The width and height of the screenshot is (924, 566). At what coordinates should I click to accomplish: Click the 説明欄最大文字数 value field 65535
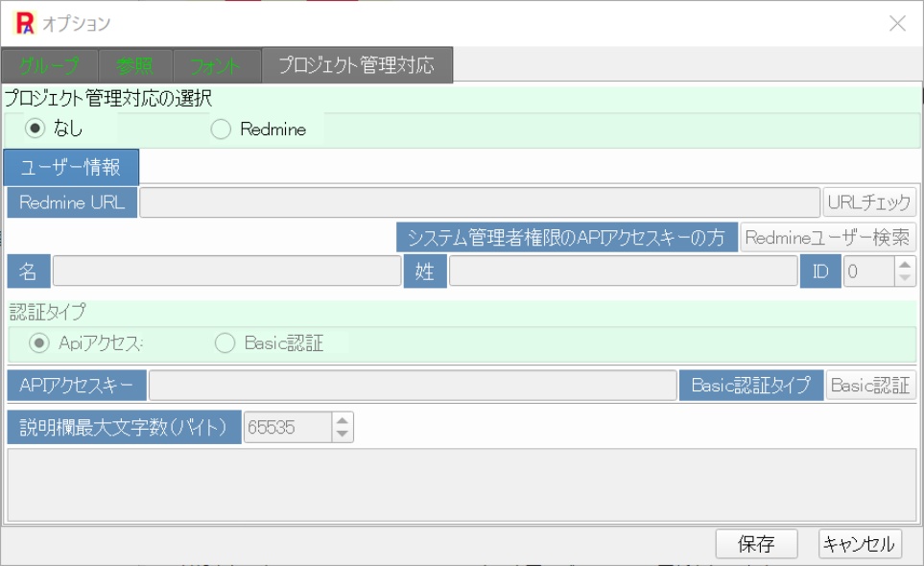[x=287, y=427]
